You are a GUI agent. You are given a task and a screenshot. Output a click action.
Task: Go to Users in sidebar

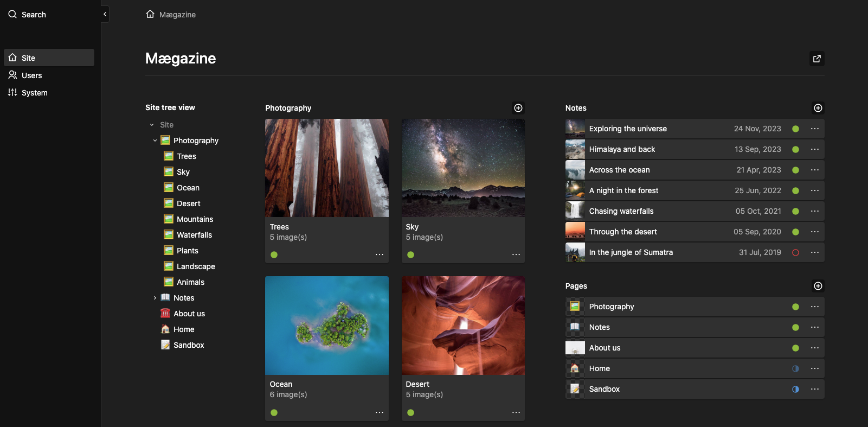[31, 75]
